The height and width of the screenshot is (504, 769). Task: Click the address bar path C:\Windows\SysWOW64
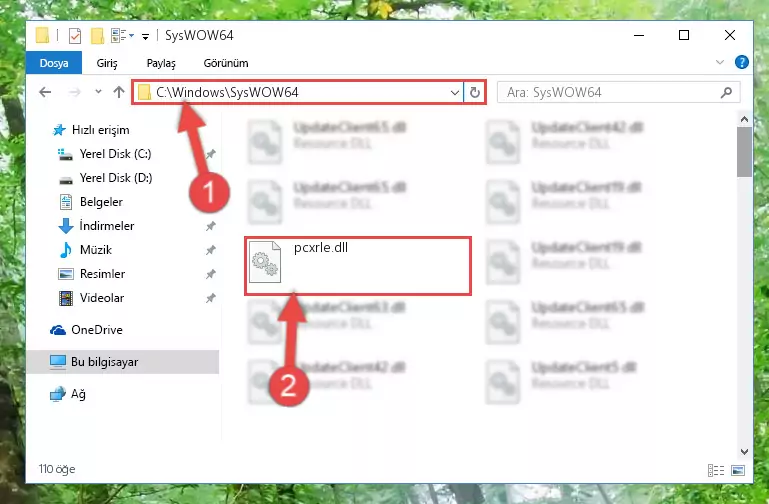click(x=227, y=92)
